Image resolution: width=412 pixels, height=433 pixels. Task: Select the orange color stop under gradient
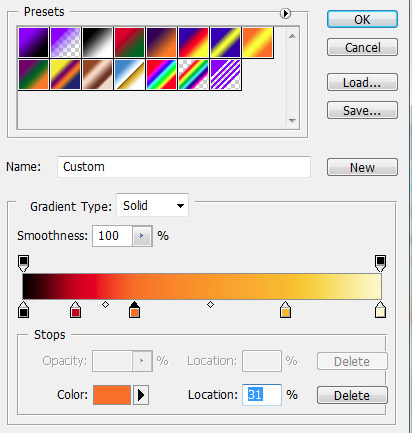134,309
